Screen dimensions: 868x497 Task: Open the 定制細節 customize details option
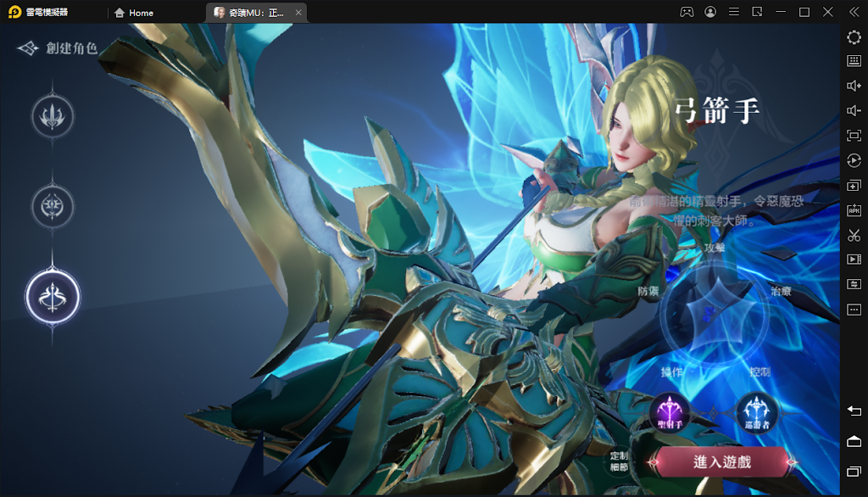[x=619, y=461]
